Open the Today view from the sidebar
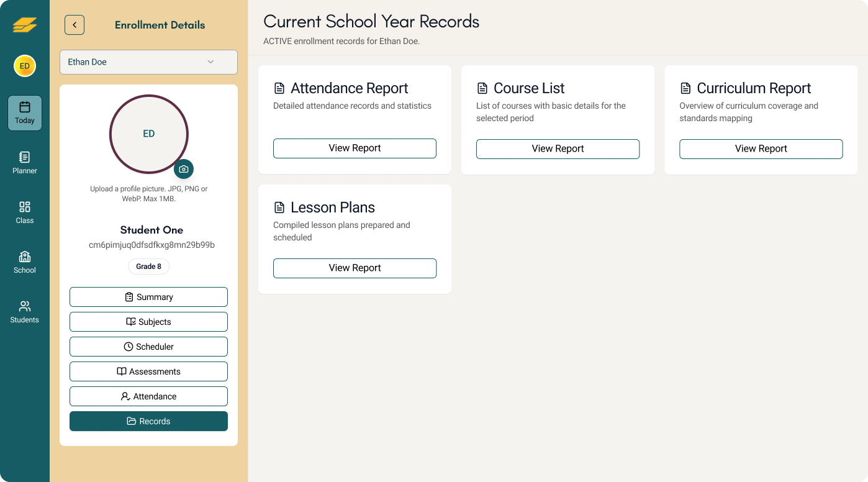The width and height of the screenshot is (868, 482). [24, 113]
